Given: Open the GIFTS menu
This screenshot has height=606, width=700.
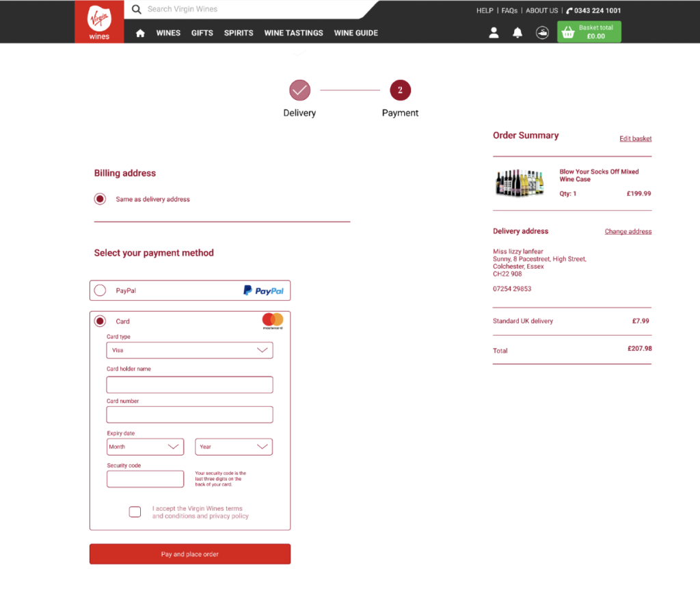Looking at the screenshot, I should click(x=202, y=33).
